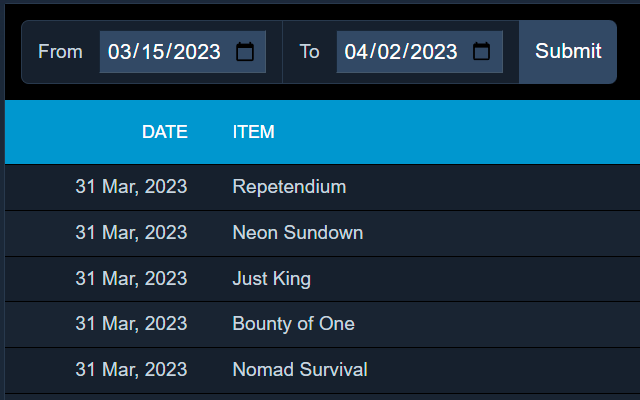
Task: Click the date of Repetendium row
Action: click(x=131, y=187)
